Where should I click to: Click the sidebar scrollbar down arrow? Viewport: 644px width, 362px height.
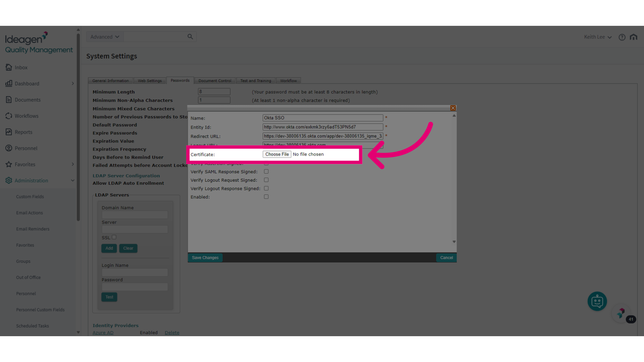click(x=78, y=332)
